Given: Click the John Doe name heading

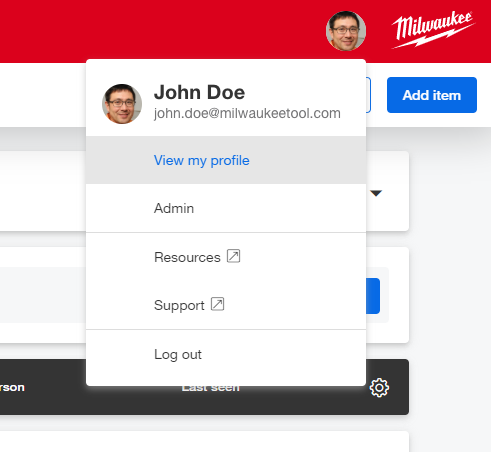Looking at the screenshot, I should click(199, 92).
